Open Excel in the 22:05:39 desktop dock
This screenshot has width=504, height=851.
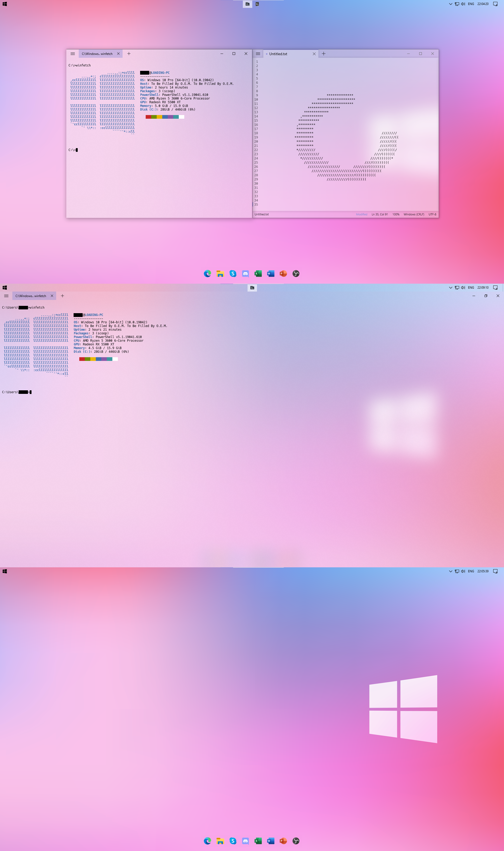point(258,841)
